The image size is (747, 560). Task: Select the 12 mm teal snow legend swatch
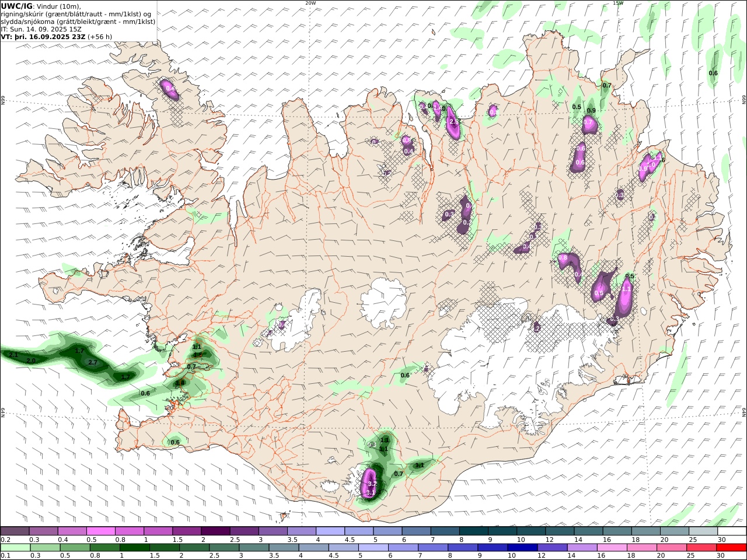[x=560, y=531]
